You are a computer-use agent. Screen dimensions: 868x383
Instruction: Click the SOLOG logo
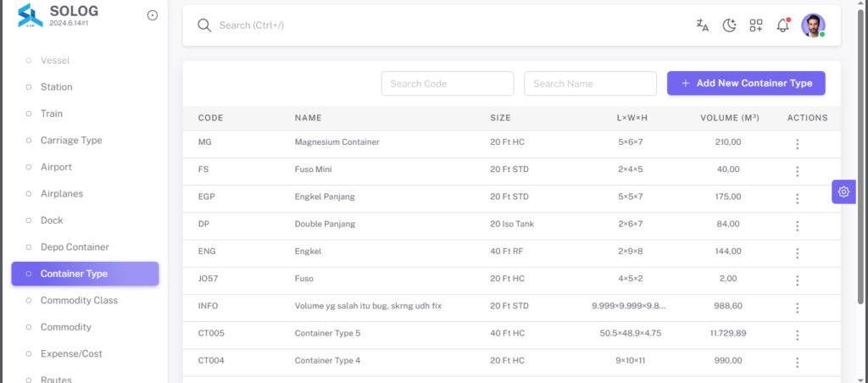31,15
